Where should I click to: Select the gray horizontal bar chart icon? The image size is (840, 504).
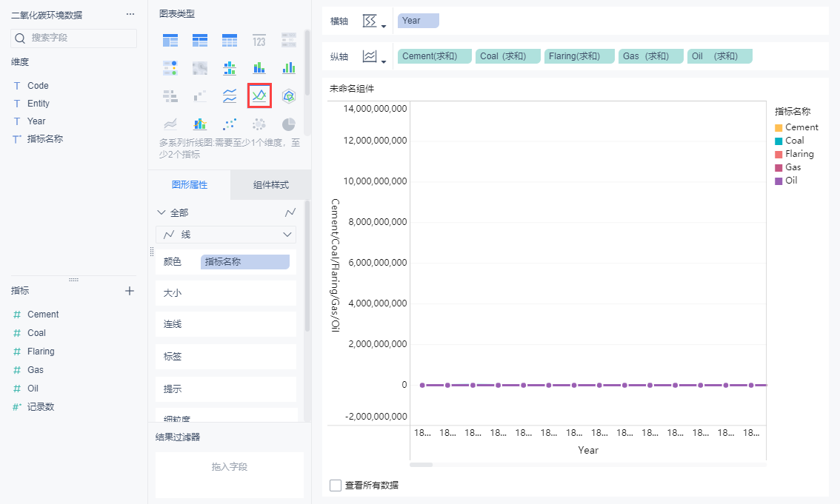point(170,96)
